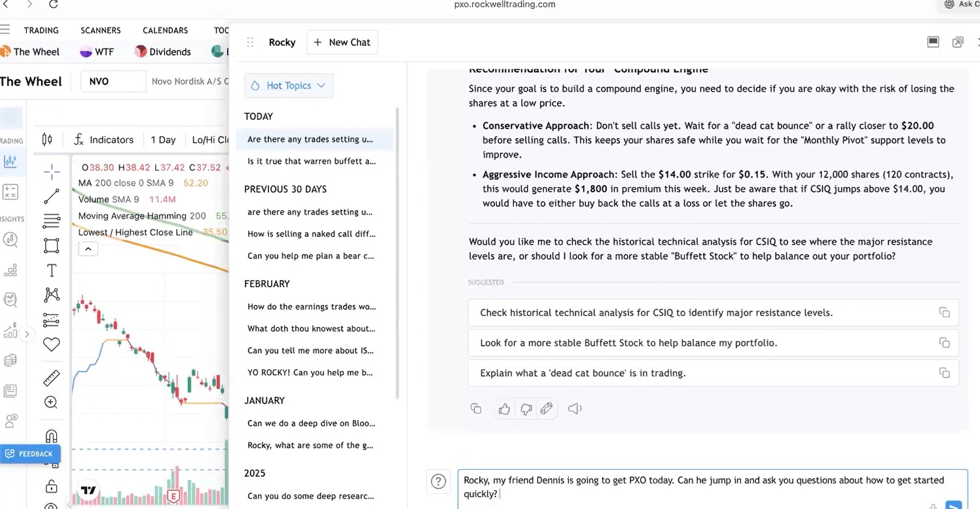This screenshot has height=509, width=980.
Task: Choose suggestion explaining dead cat bounce
Action: pyautogui.click(x=714, y=373)
